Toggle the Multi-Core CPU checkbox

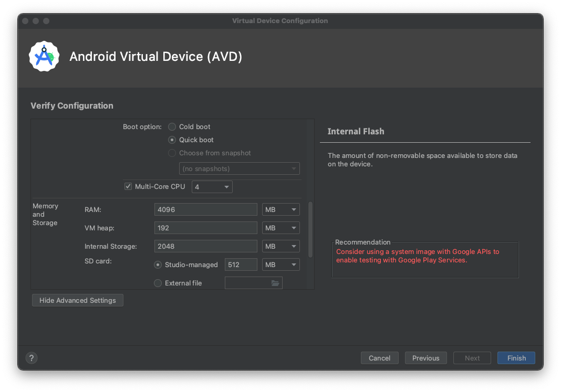pyautogui.click(x=128, y=186)
